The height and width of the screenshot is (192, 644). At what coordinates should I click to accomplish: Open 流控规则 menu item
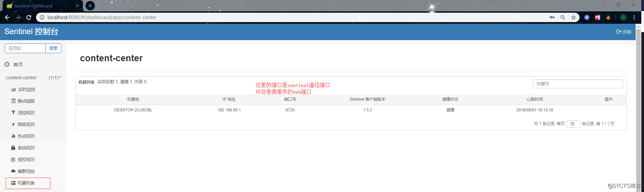coord(26,113)
